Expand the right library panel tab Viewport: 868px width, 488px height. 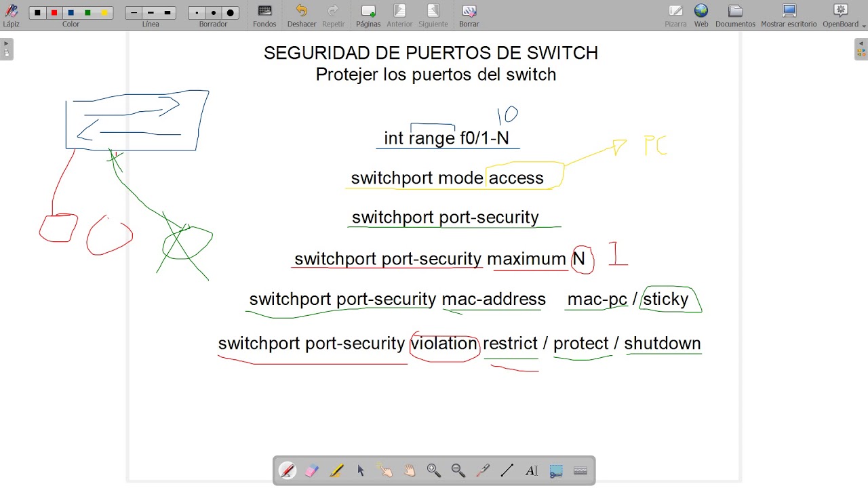pos(861,49)
